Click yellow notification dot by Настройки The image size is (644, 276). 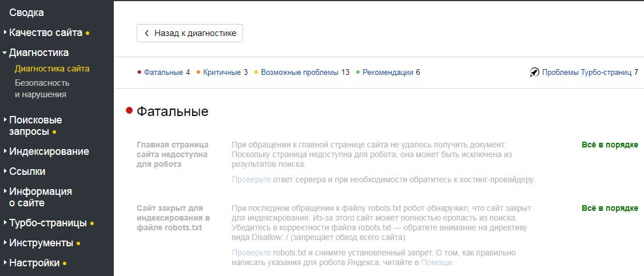[65, 263]
